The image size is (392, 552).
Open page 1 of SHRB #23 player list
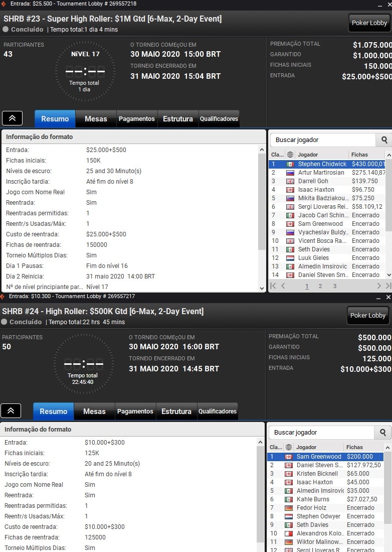[x=307, y=286]
